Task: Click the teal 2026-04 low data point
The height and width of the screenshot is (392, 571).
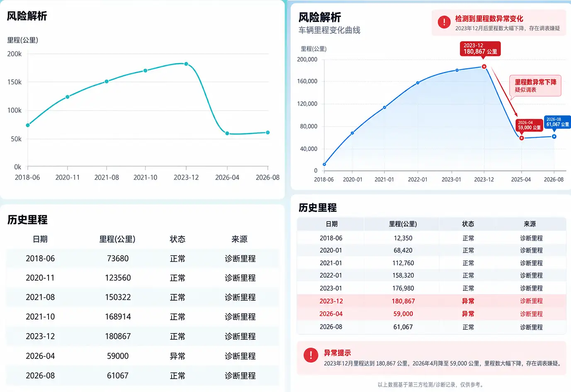Action: point(227,134)
